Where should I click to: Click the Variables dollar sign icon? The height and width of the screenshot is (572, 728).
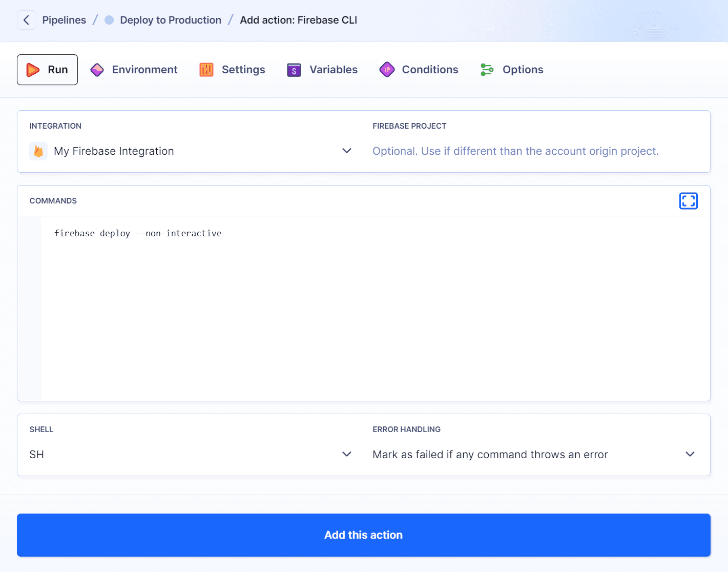[294, 69]
